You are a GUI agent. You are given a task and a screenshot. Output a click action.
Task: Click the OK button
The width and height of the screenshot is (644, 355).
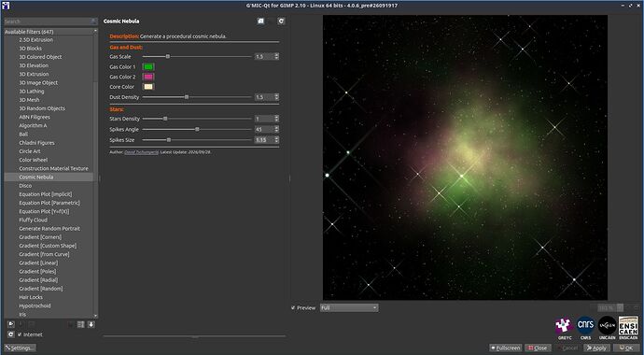point(626,348)
